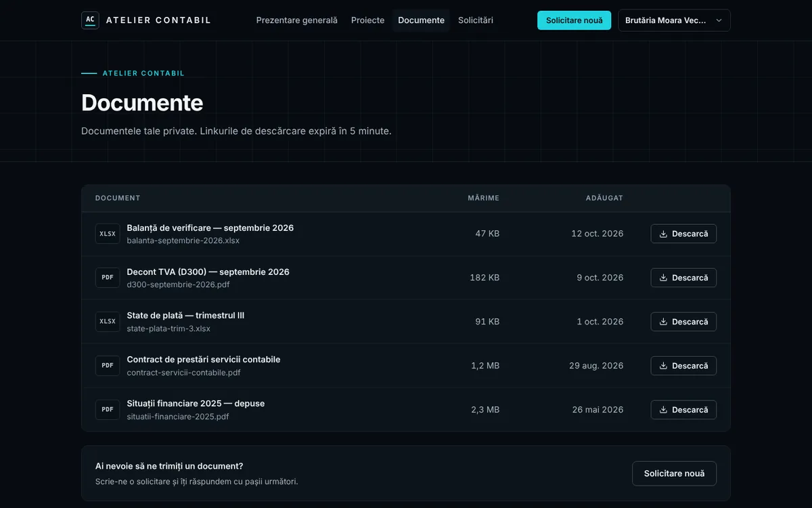
Task: Select the Documente tab
Action: [421, 20]
